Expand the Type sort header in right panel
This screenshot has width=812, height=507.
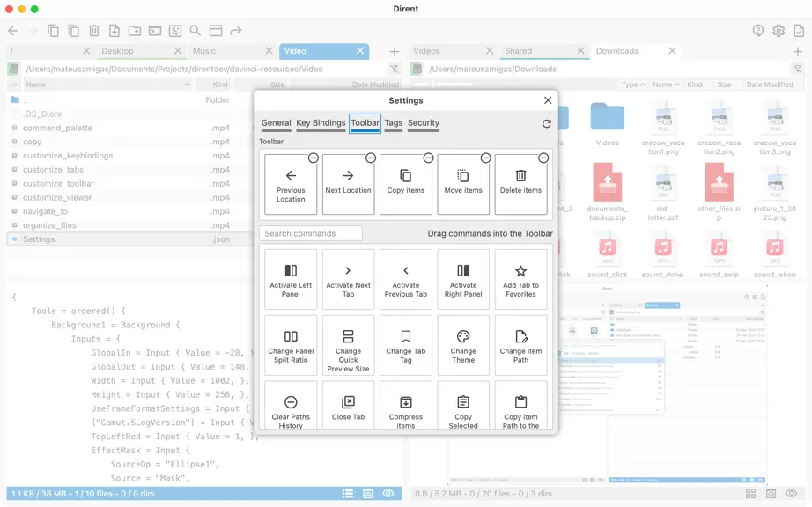tap(633, 84)
